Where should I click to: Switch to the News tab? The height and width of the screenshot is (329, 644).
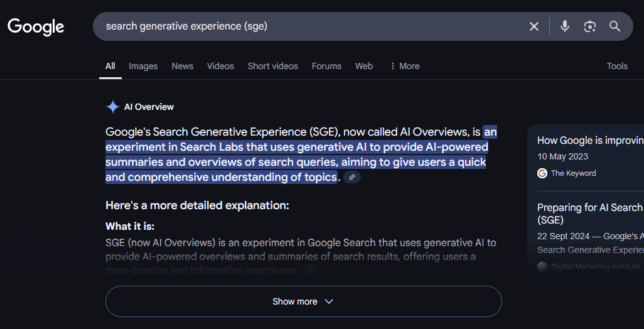click(x=183, y=66)
